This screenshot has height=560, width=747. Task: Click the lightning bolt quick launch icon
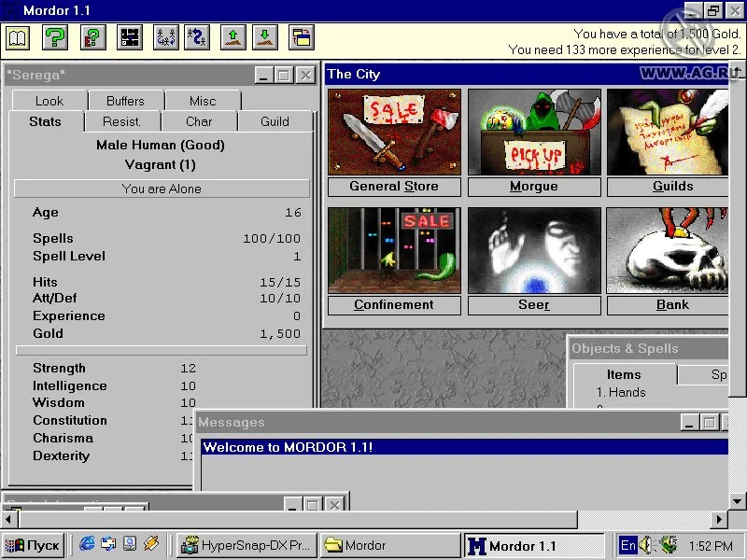[x=151, y=544]
